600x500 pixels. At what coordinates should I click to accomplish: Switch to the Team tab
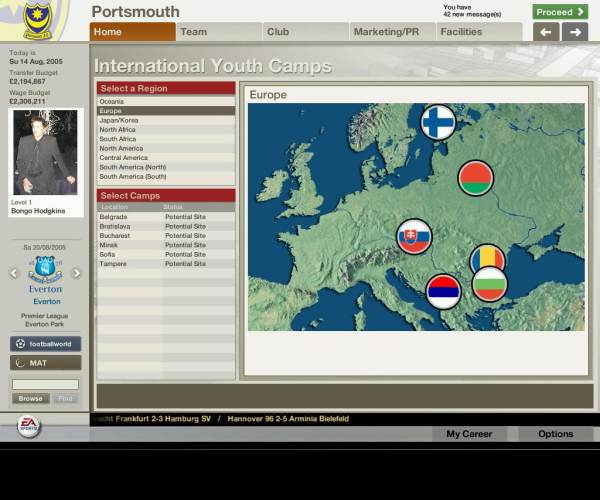point(220,32)
